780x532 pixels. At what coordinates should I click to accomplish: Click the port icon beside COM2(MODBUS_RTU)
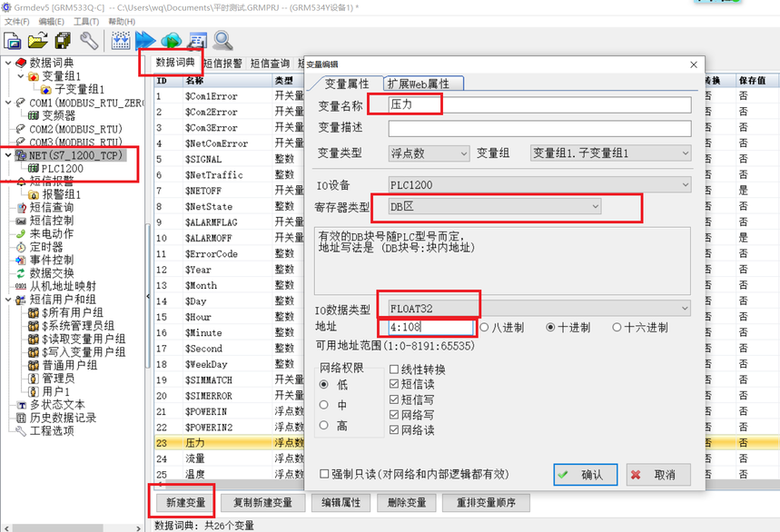pos(21,129)
